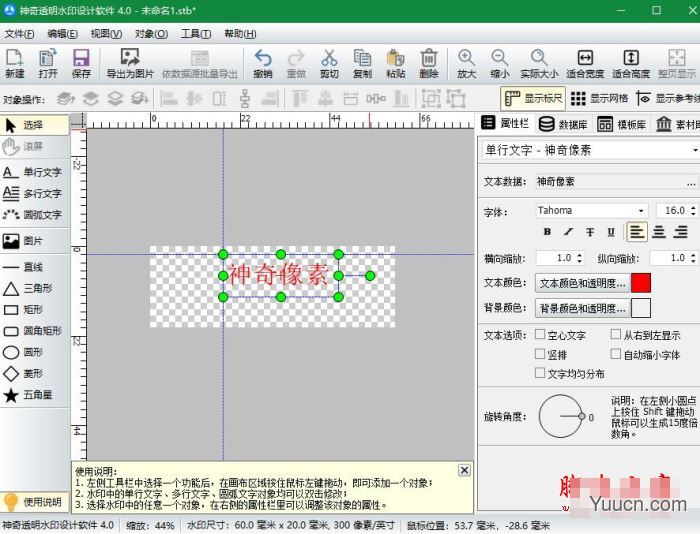Toggle strikethrough text formatting
Image resolution: width=700 pixels, height=534 pixels.
pyautogui.click(x=590, y=232)
